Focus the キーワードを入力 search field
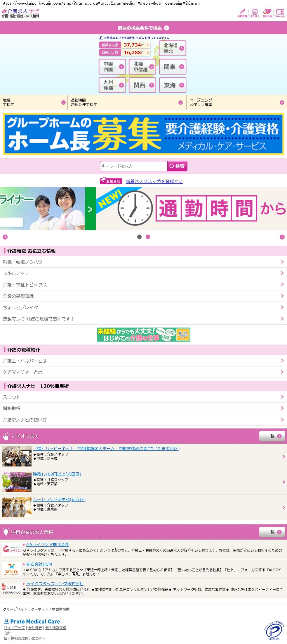 [x=133, y=166]
